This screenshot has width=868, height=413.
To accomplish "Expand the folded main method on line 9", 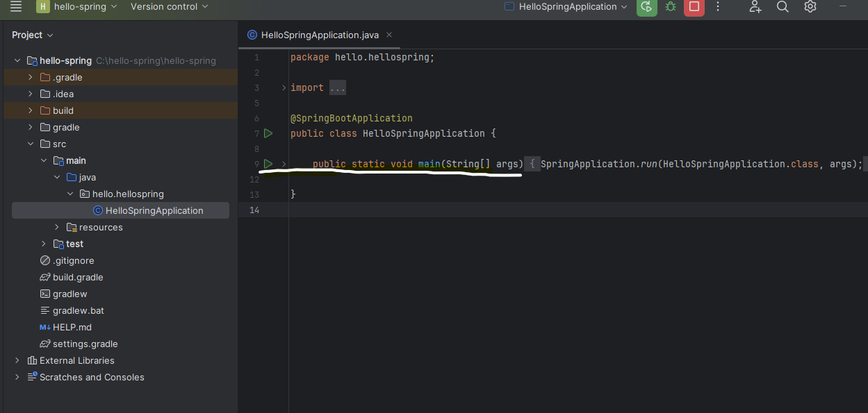I will (284, 164).
